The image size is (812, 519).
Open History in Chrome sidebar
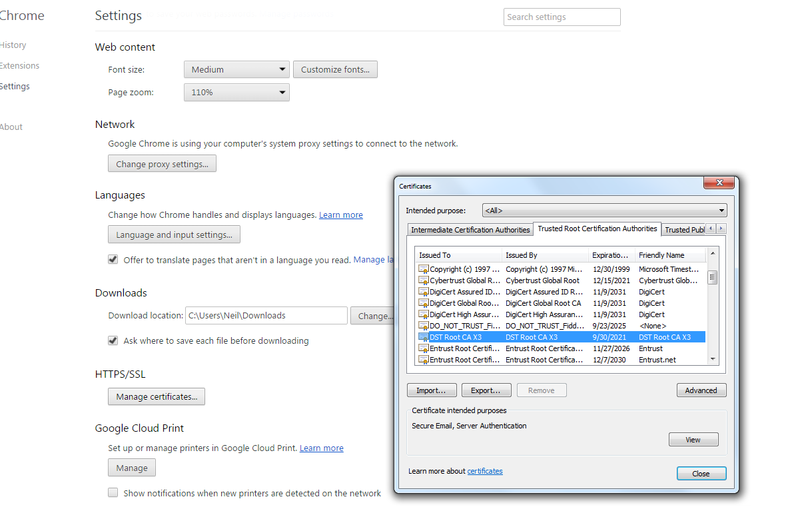(13, 45)
